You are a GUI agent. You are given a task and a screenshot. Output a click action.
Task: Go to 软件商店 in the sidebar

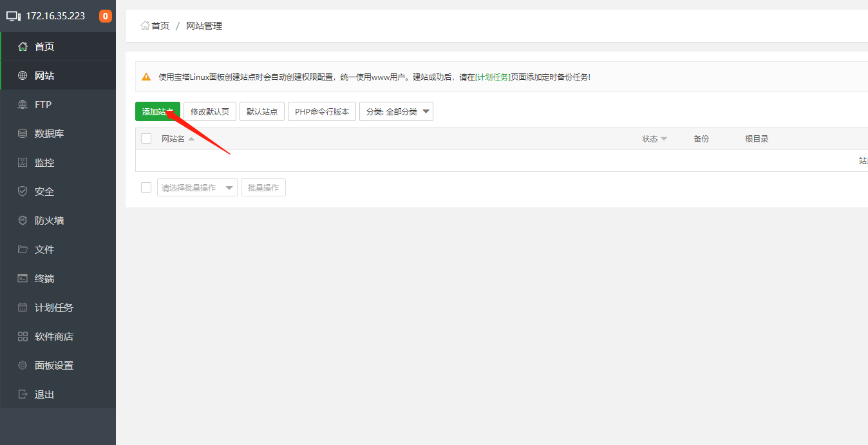click(53, 336)
